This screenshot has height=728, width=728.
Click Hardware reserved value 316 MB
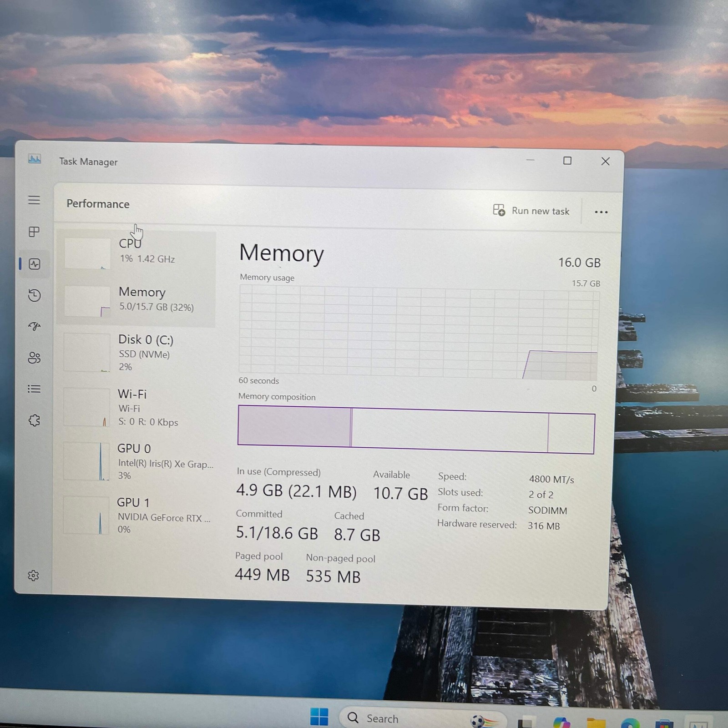(544, 526)
